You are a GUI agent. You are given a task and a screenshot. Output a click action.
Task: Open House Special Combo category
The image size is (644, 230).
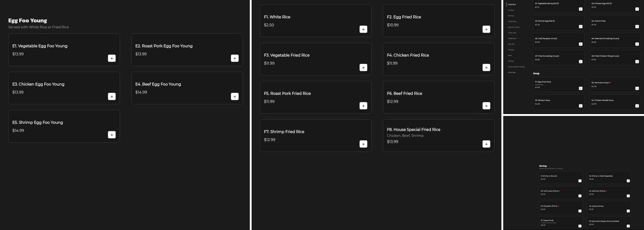tap(516, 67)
